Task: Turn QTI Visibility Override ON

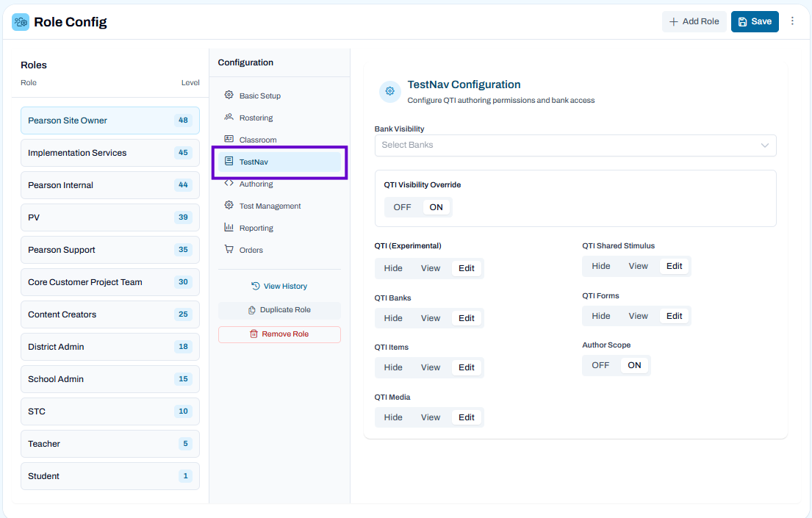Action: click(x=436, y=207)
